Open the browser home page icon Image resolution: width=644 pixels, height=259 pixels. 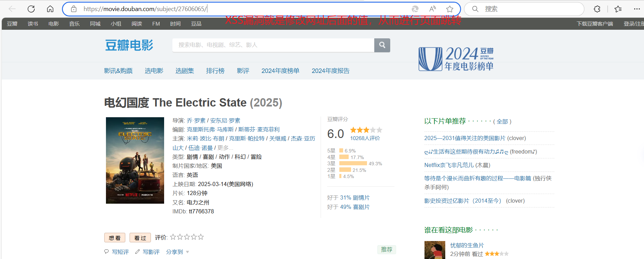(50, 9)
